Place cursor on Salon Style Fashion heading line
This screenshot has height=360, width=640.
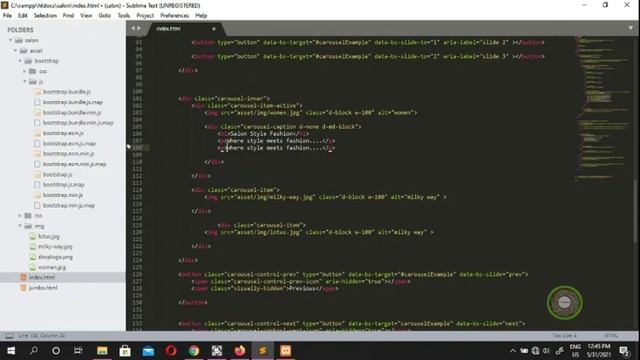(263, 133)
